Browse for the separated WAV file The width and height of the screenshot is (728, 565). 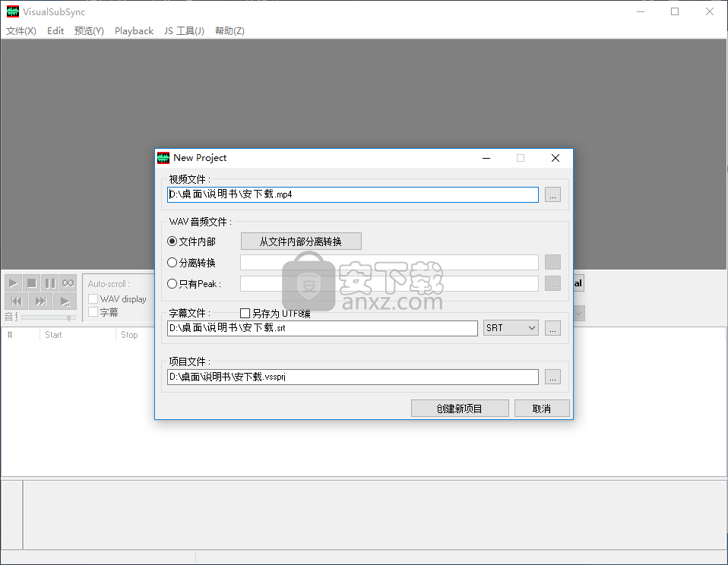pos(552,262)
